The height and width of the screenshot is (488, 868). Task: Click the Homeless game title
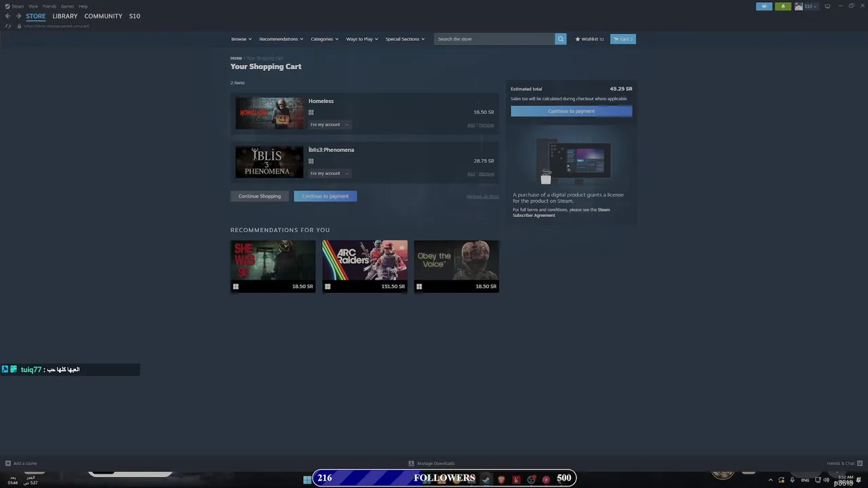tap(321, 101)
